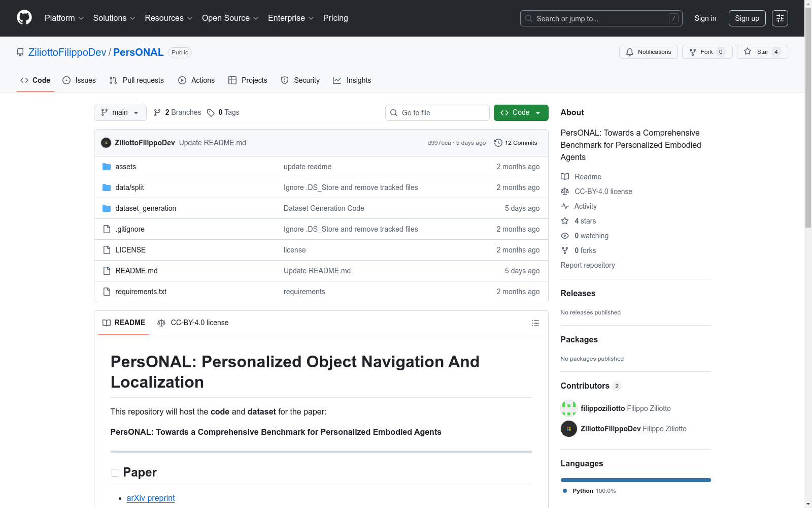Click the ZiliottoFilippoDev commit author avatar

point(106,143)
